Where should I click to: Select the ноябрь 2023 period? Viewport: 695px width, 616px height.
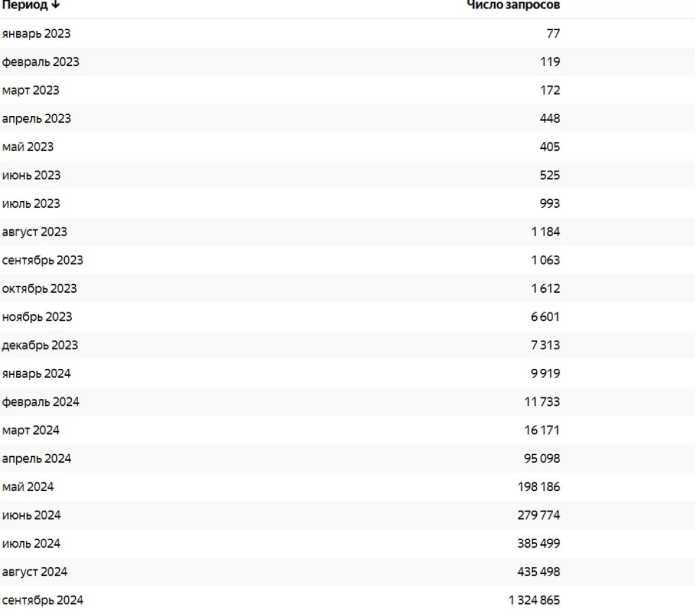(x=37, y=317)
